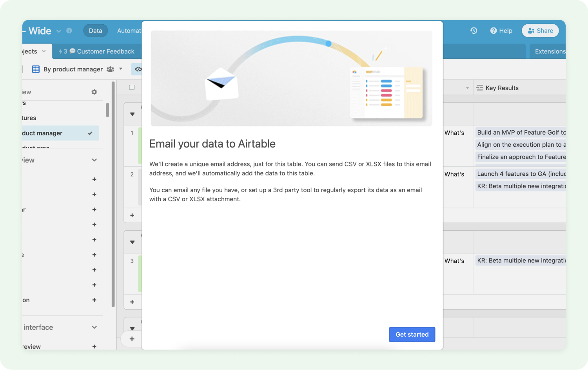Click the grid view icon before By product manager
Screen dimensions: 588x370
[x=36, y=69]
